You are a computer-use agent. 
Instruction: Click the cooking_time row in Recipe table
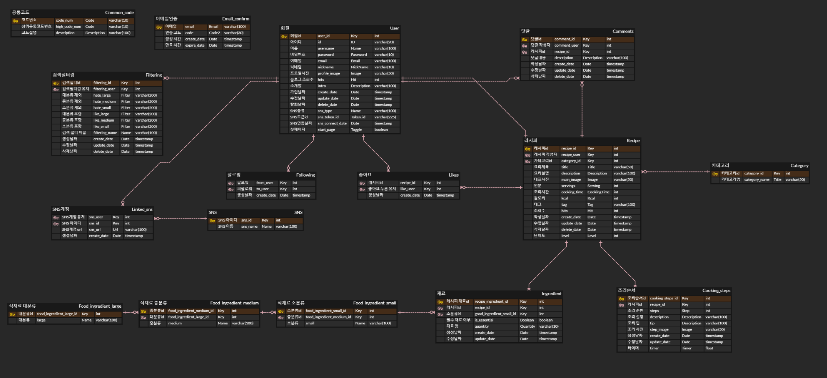coord(582,192)
